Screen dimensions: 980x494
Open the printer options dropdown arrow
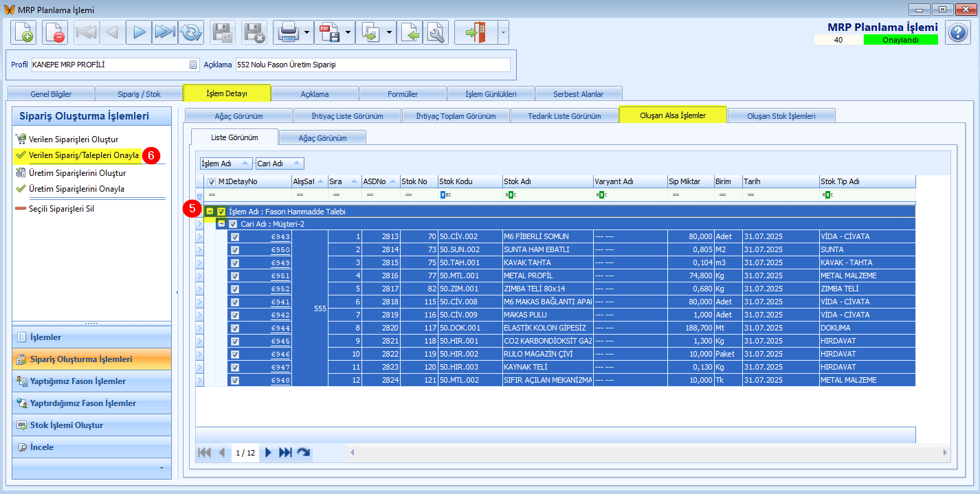tap(307, 32)
